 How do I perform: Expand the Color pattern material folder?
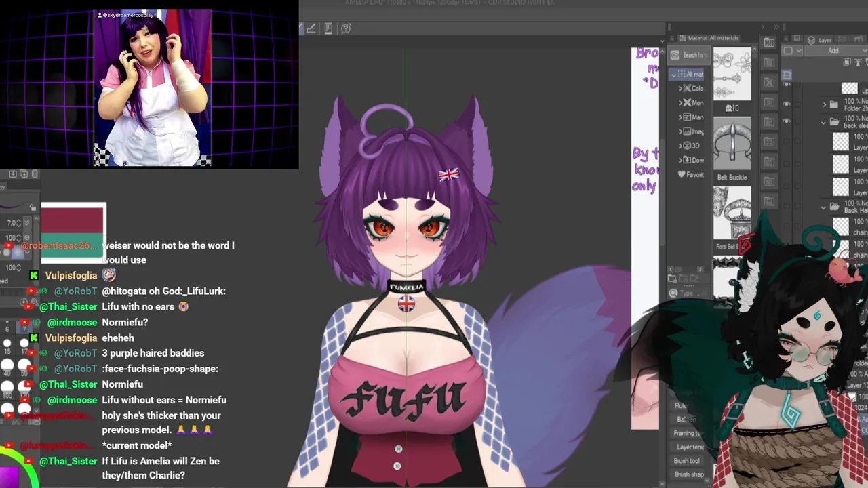pyautogui.click(x=681, y=89)
